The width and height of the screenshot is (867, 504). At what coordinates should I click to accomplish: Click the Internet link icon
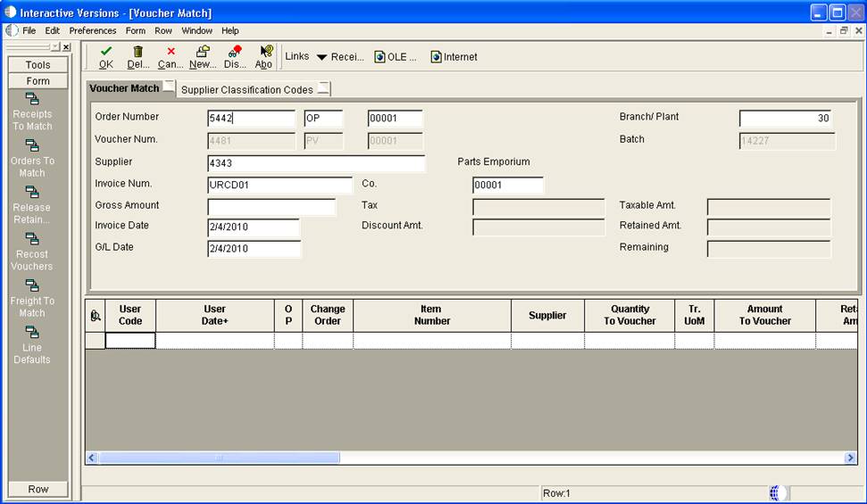437,57
